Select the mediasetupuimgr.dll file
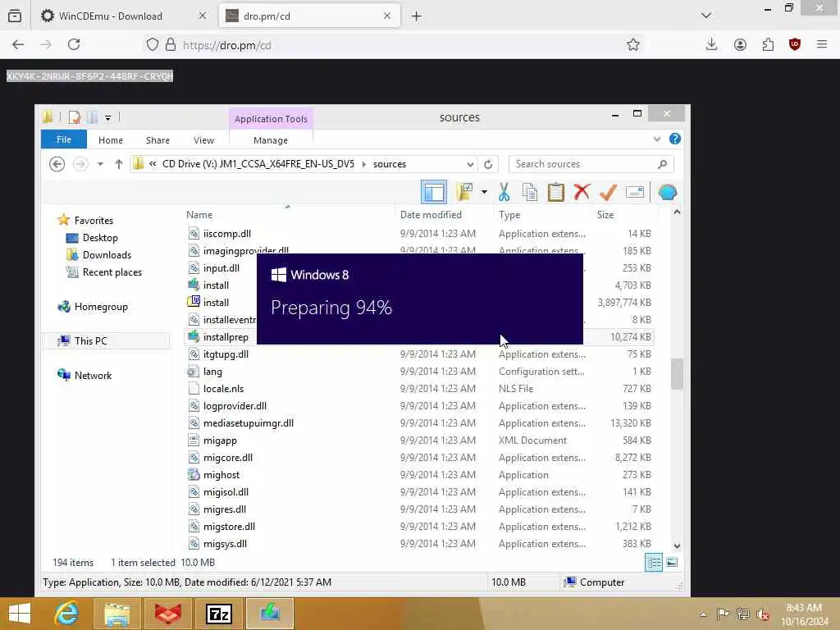 (248, 423)
